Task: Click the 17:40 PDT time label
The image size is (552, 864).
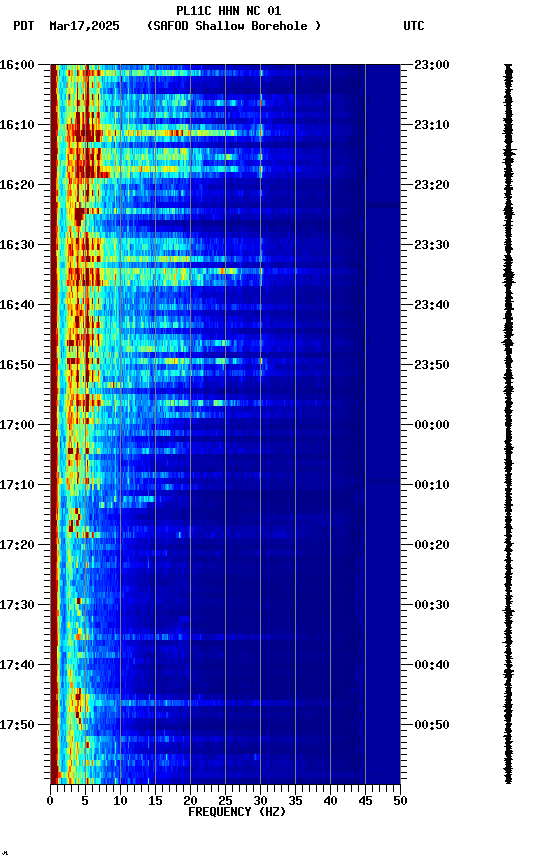Action: 17,666
